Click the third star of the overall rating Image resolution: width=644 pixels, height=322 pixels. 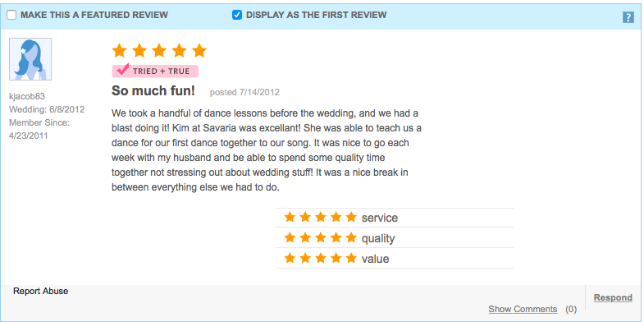point(159,51)
